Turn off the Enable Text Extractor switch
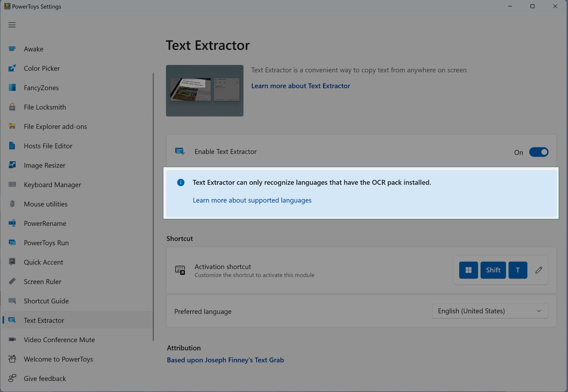Screen dimensions: 568x392 click(538, 152)
